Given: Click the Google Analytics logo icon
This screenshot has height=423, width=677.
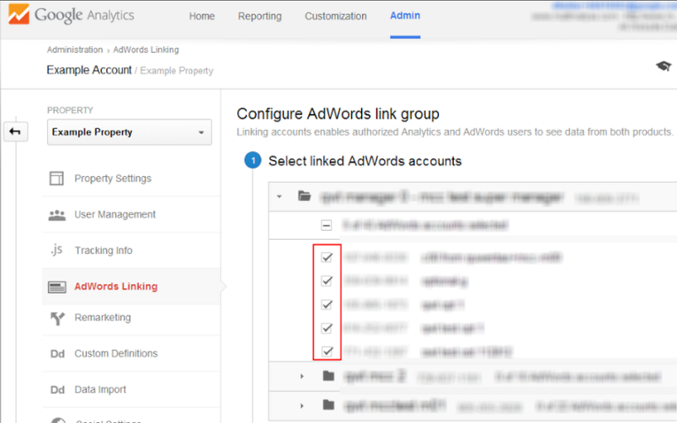Looking at the screenshot, I should (x=19, y=15).
